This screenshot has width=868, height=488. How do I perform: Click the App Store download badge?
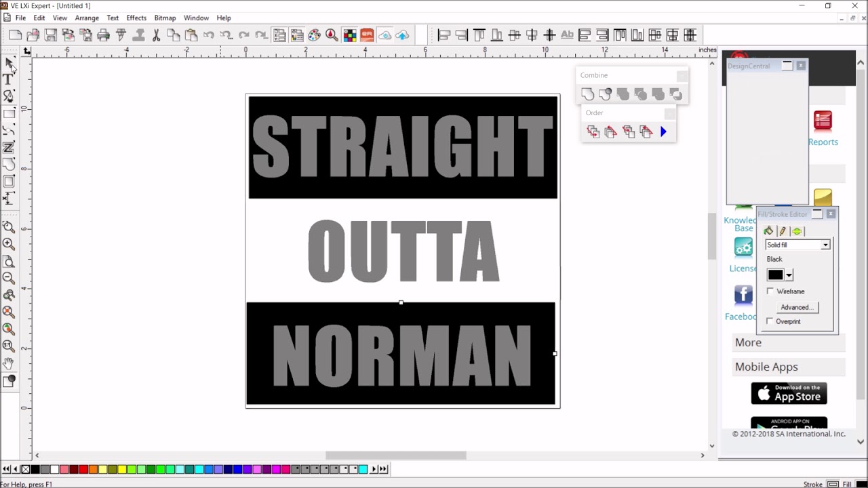(x=789, y=393)
